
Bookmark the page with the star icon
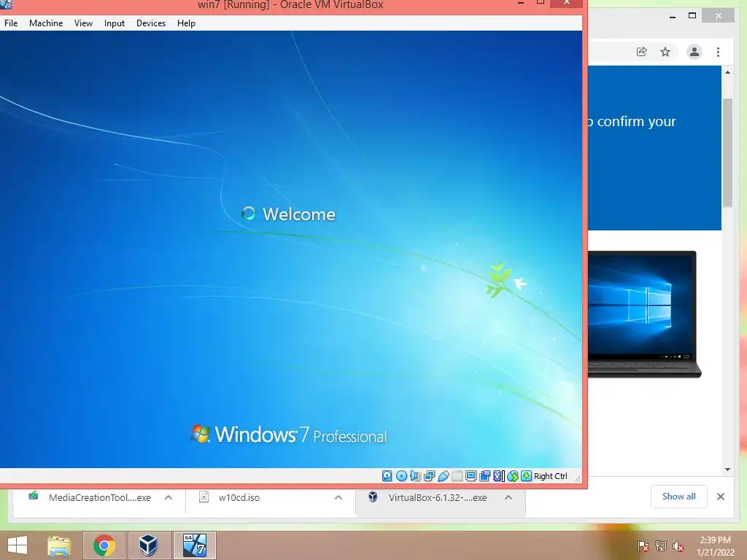pyautogui.click(x=665, y=52)
